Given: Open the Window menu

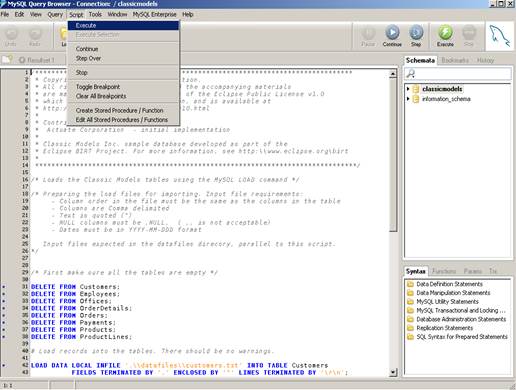Looking at the screenshot, I should (x=117, y=14).
